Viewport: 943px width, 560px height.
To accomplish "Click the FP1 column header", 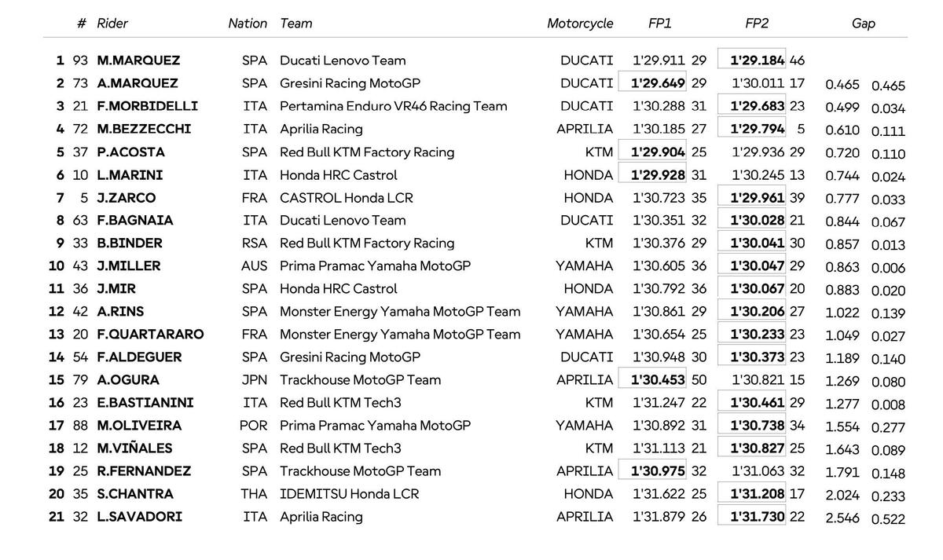I will pos(660,24).
